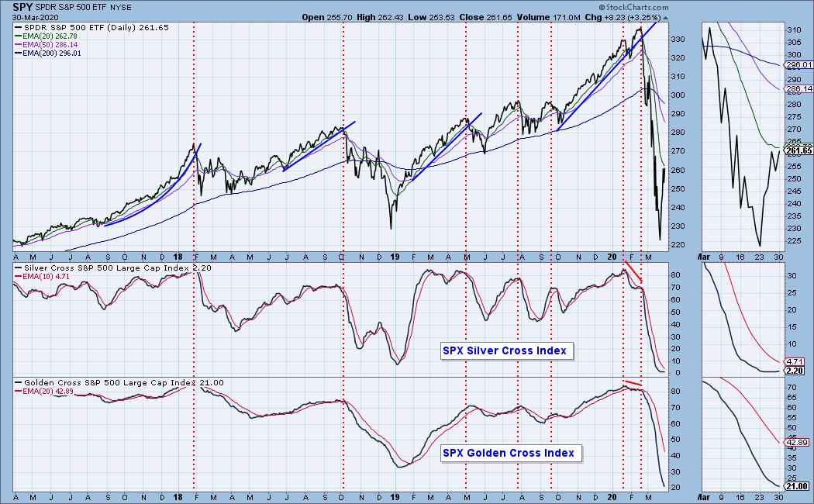The image size is (814, 504).
Task: Click the up-triangle change indicator icon
Action: point(665,18)
